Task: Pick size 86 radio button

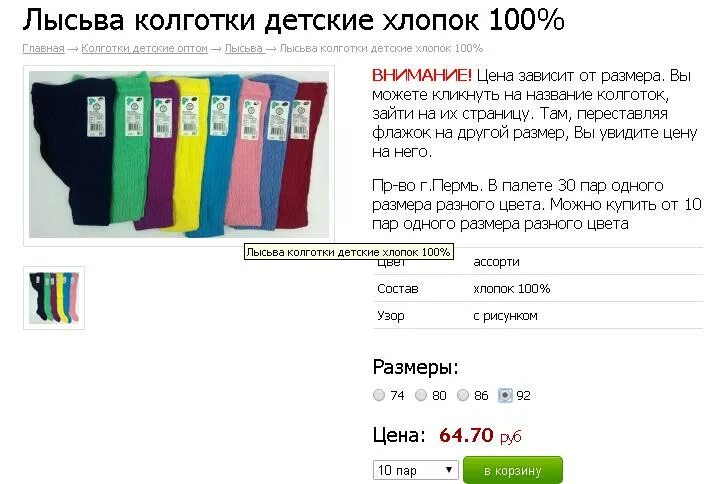Action: [x=463, y=395]
